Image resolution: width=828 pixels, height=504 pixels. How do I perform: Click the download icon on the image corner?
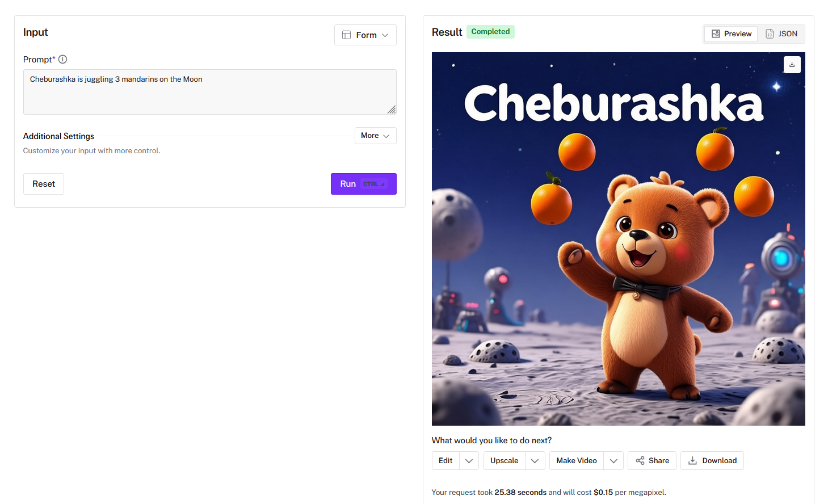792,65
